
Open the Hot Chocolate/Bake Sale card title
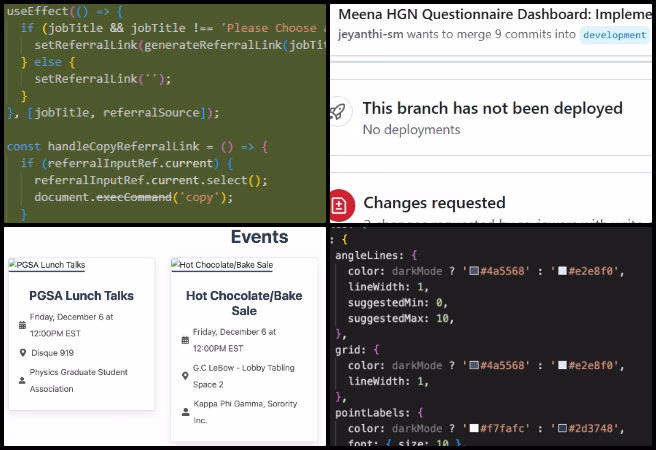point(244,303)
